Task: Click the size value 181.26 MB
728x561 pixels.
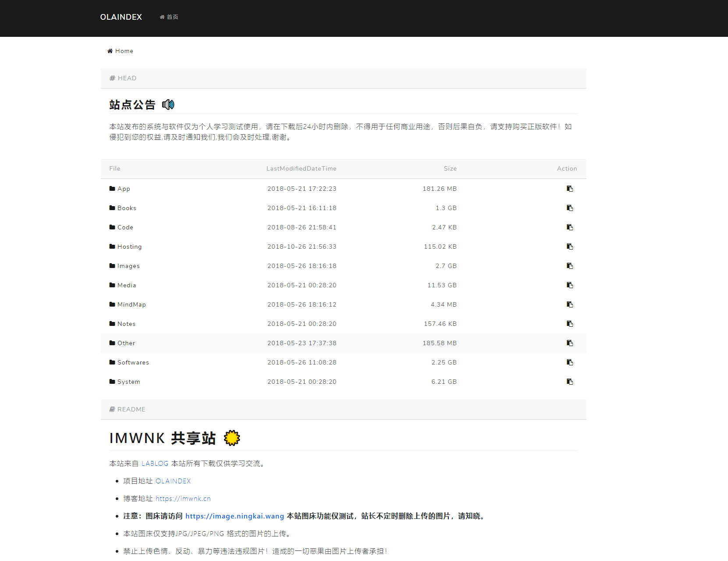Action: coord(440,189)
